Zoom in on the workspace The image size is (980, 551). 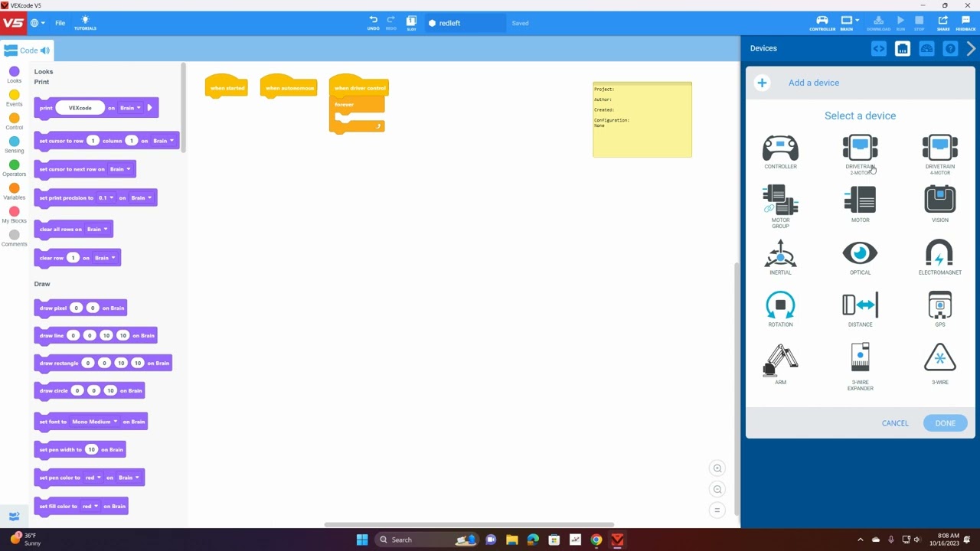[717, 468]
